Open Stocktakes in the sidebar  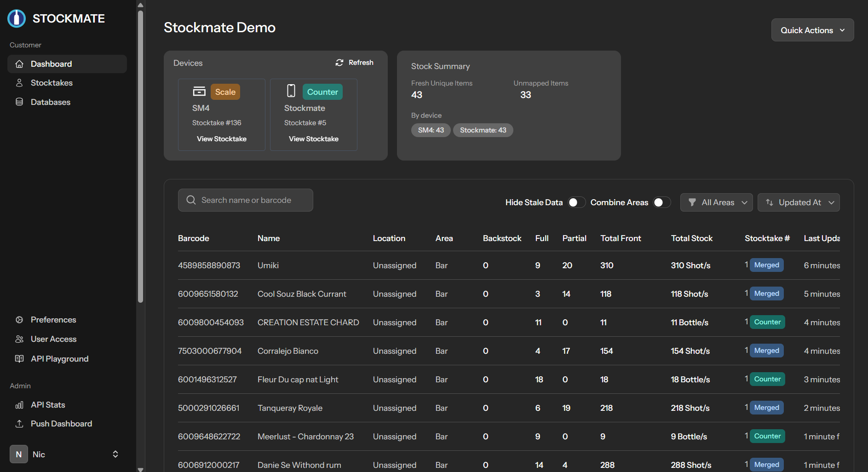click(x=67, y=83)
